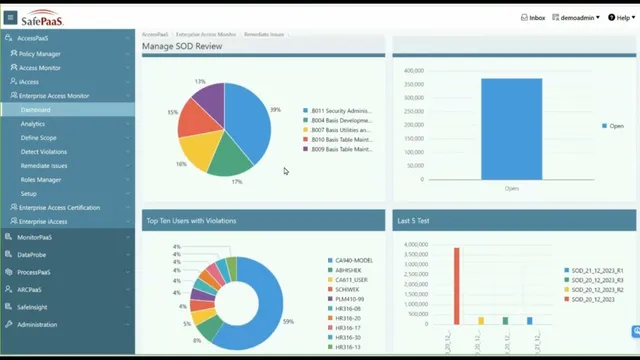This screenshot has width=640, height=360.
Task: Expand the Policy Manager chevron
Action: click(127, 54)
